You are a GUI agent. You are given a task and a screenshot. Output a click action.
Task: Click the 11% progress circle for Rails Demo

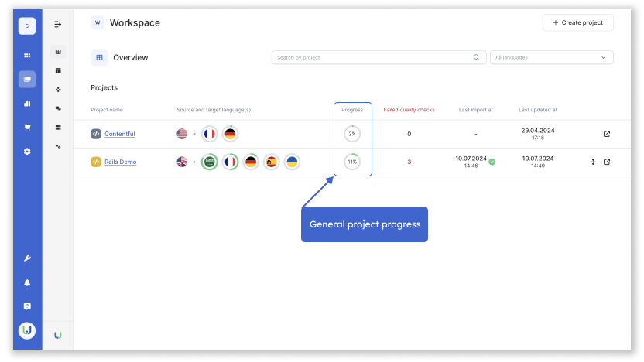point(352,162)
